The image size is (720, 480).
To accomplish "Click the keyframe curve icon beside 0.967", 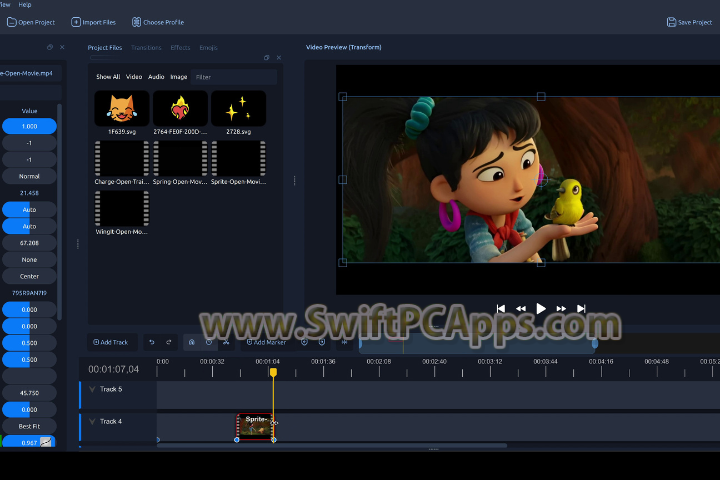I will point(46,442).
